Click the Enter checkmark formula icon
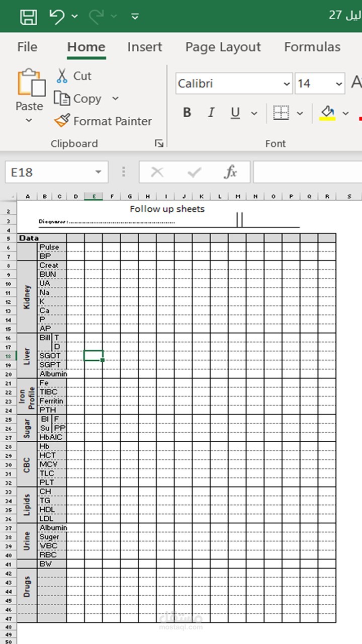This screenshot has width=362, height=644. [x=194, y=173]
